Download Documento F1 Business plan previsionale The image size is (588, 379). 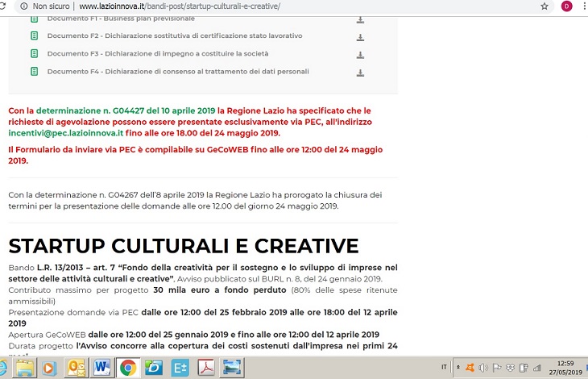(x=360, y=19)
